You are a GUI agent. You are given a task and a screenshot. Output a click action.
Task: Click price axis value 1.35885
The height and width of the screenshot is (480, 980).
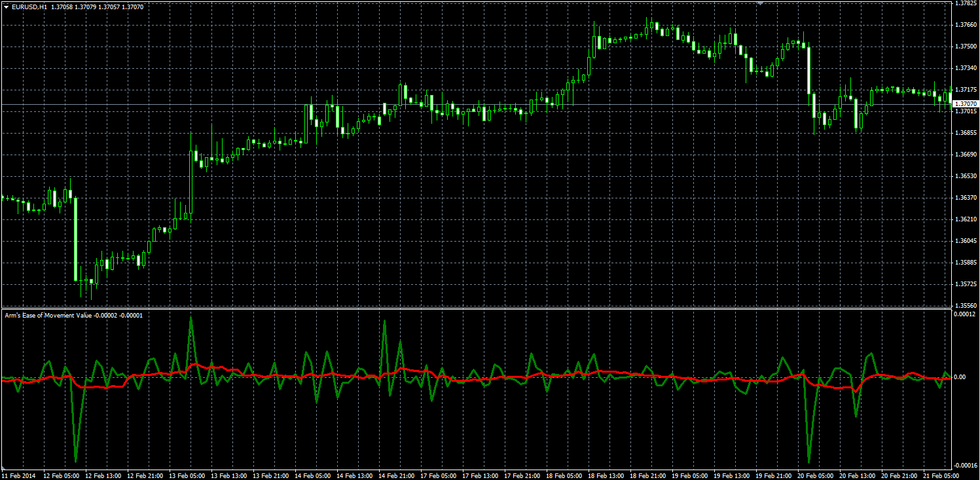click(966, 263)
